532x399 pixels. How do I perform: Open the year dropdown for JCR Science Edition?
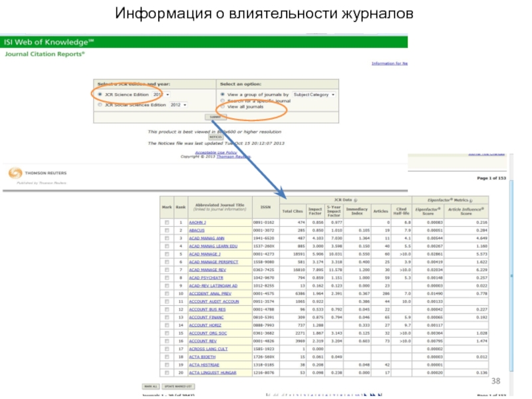point(161,94)
